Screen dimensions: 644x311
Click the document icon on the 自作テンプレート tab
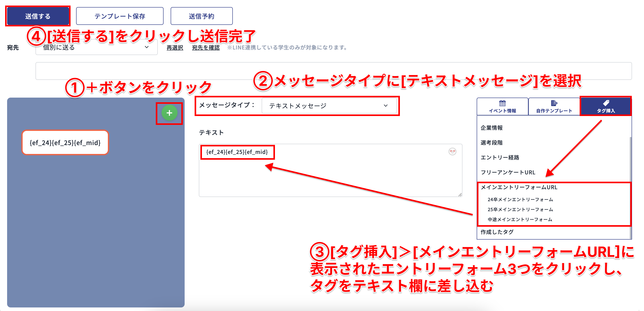click(554, 103)
